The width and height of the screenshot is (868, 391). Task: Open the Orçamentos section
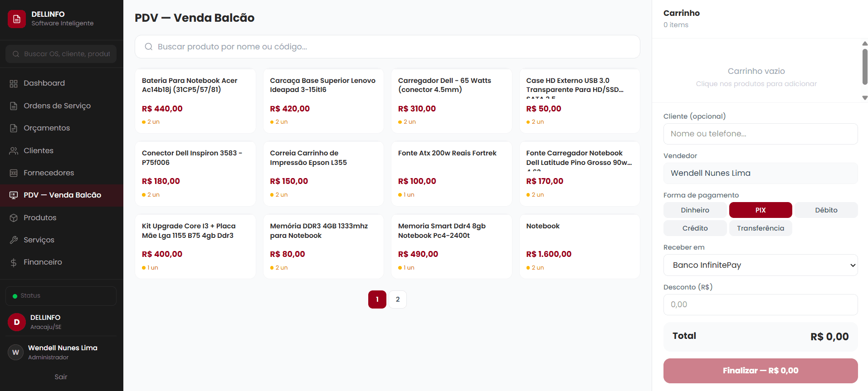62,128
